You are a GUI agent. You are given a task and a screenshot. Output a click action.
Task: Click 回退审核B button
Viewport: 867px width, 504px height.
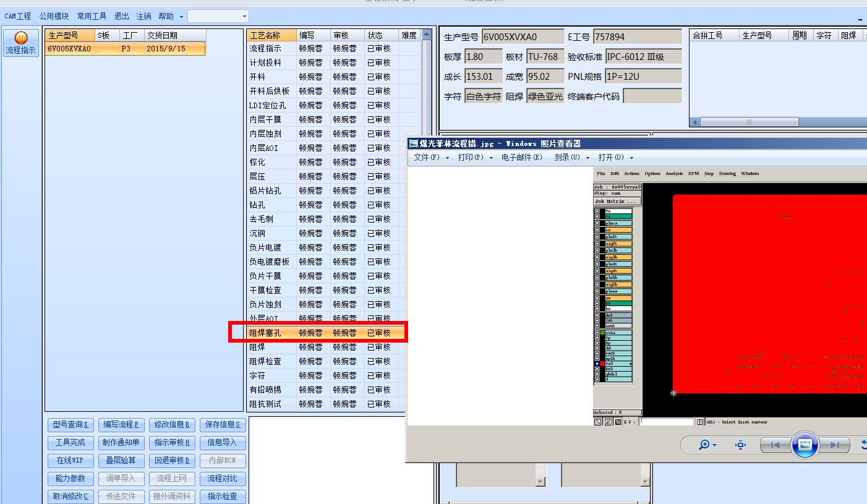click(172, 460)
